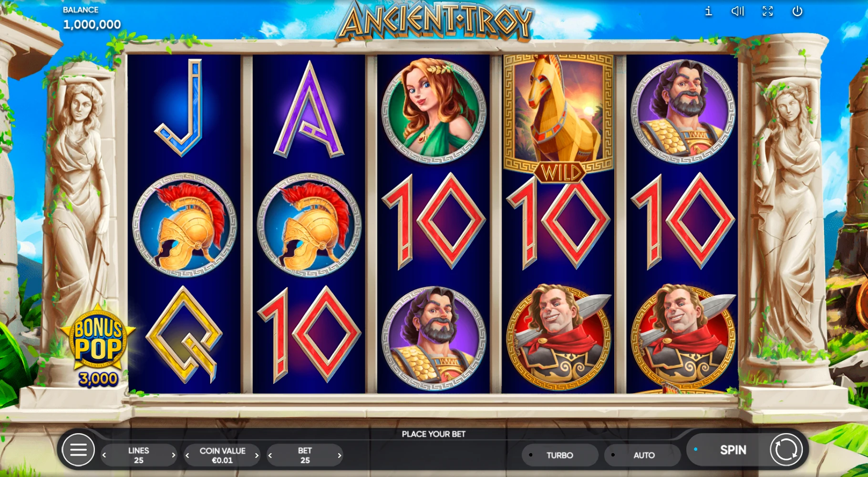Click the power exit icon
868x477 pixels.
pos(797,11)
